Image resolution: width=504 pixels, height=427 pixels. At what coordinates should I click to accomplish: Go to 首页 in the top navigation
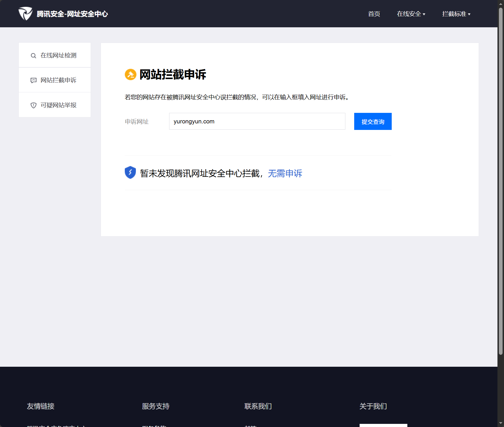374,14
